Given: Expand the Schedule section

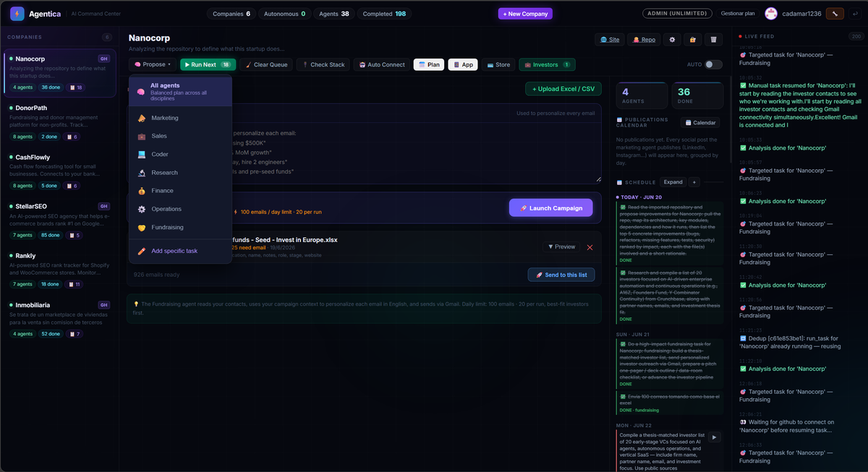Looking at the screenshot, I should point(673,182).
